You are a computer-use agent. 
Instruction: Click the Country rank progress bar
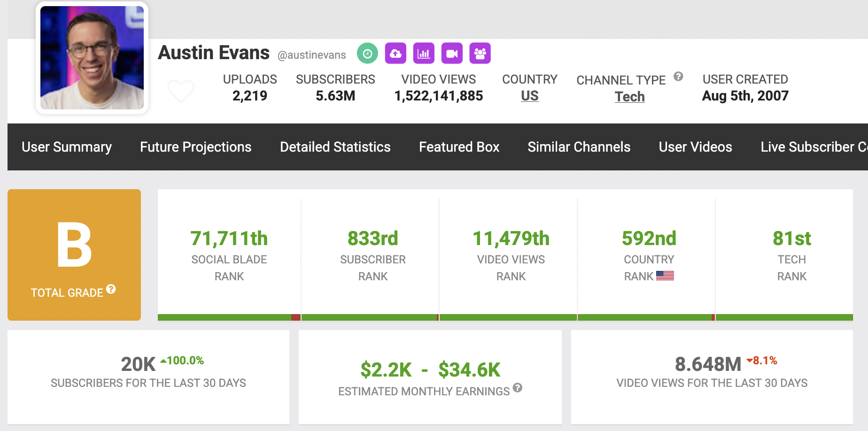[646, 317]
